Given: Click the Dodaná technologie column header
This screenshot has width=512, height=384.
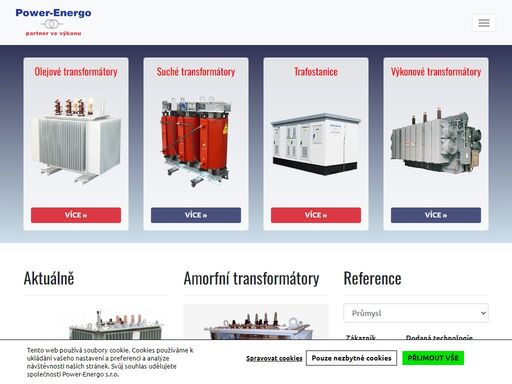Looking at the screenshot, I should tap(439, 337).
